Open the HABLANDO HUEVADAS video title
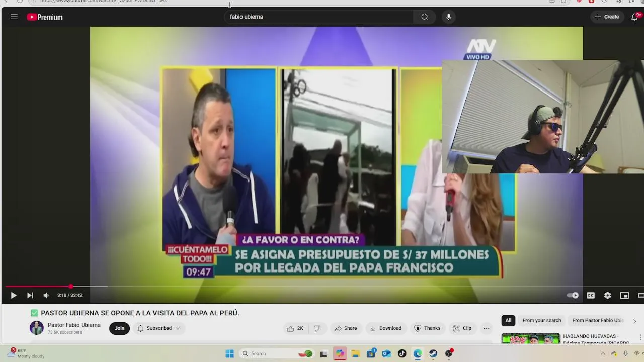Viewport: 644px width, 362px height. tap(596, 339)
